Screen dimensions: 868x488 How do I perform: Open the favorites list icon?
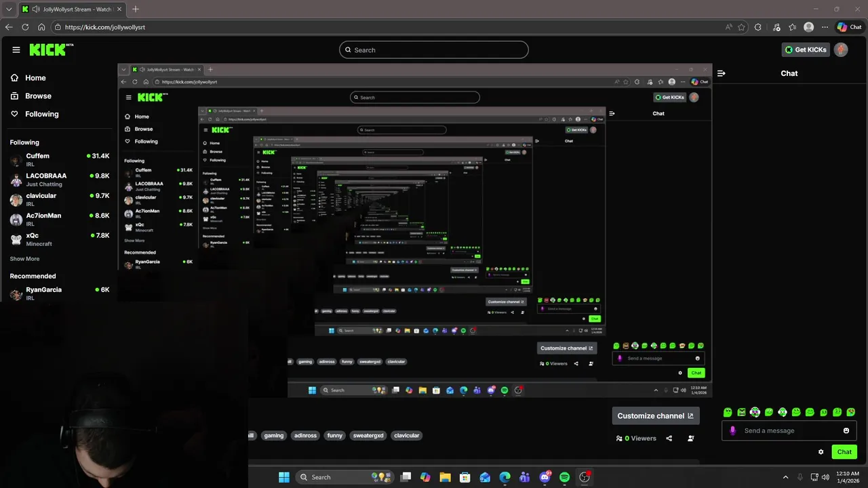pyautogui.click(x=793, y=27)
